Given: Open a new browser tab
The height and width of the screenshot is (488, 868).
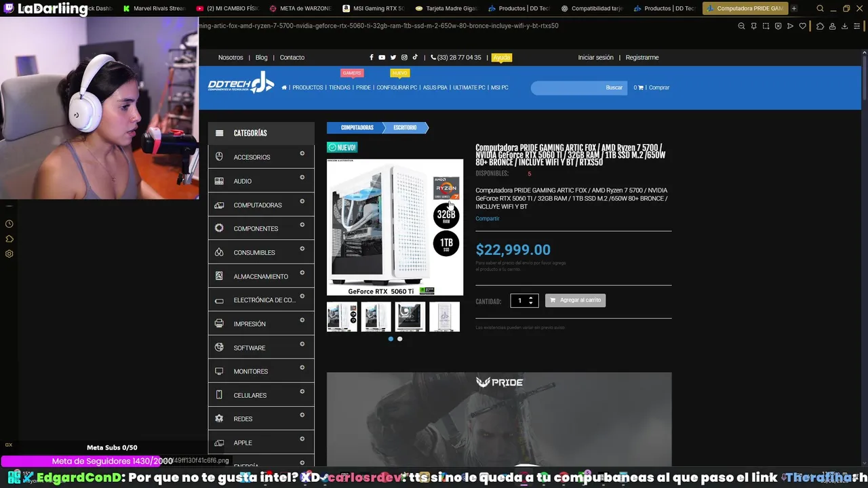Looking at the screenshot, I should (x=794, y=8).
